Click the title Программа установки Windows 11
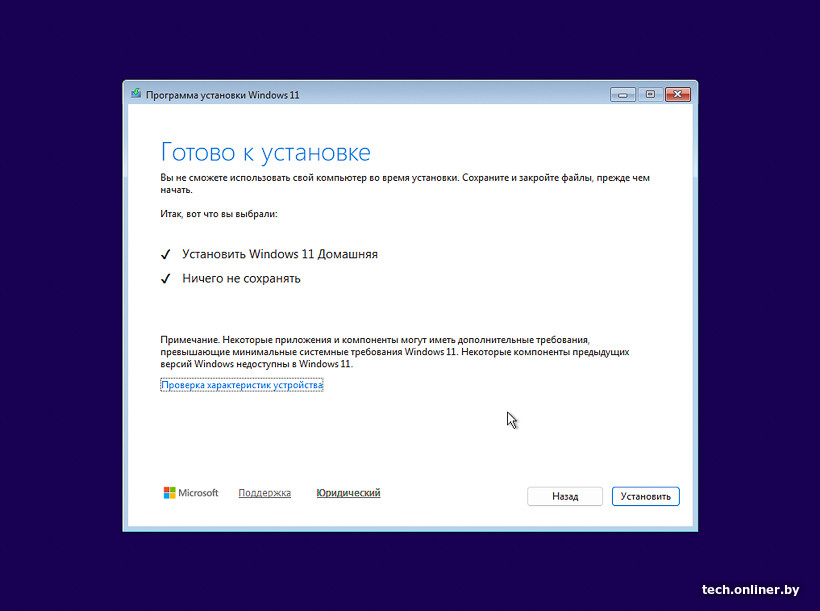 [222, 95]
